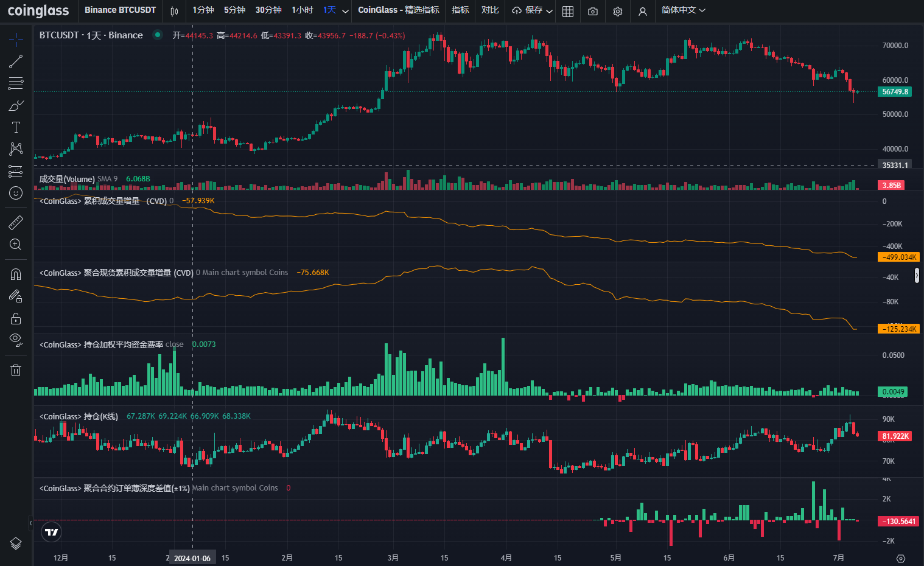Expand the 保存 save options chevron

click(x=549, y=11)
